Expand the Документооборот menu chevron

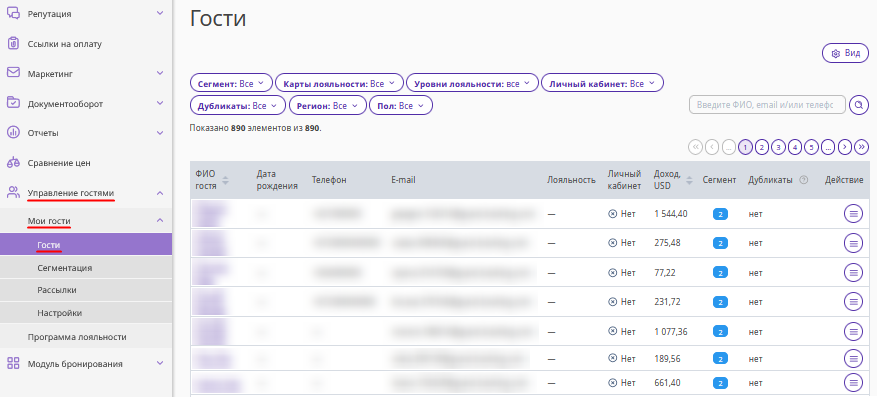tap(160, 103)
